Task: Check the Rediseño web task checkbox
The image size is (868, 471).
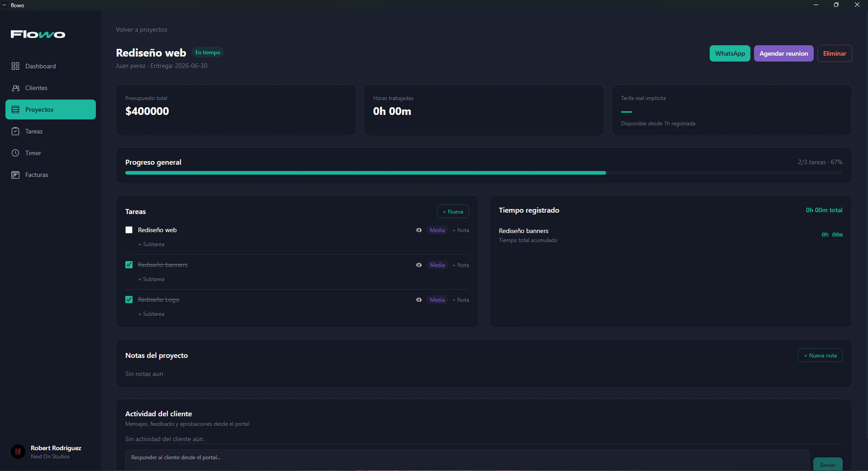Action: (x=129, y=230)
